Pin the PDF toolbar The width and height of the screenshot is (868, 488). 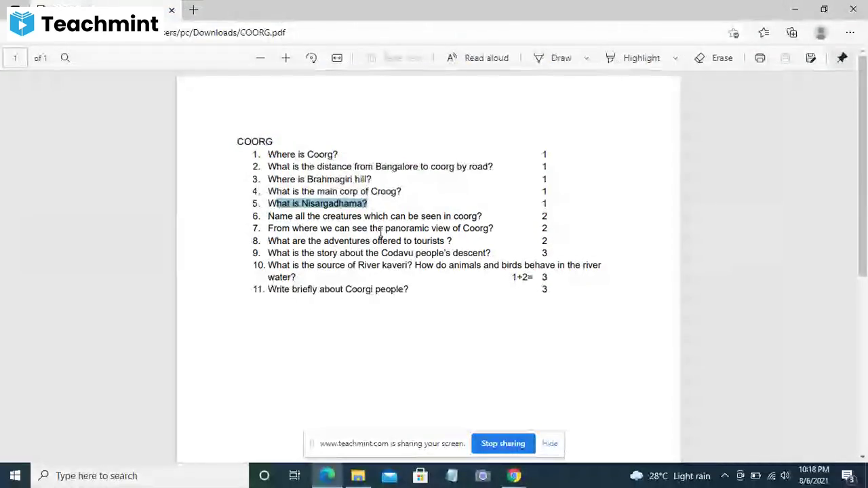[842, 58]
